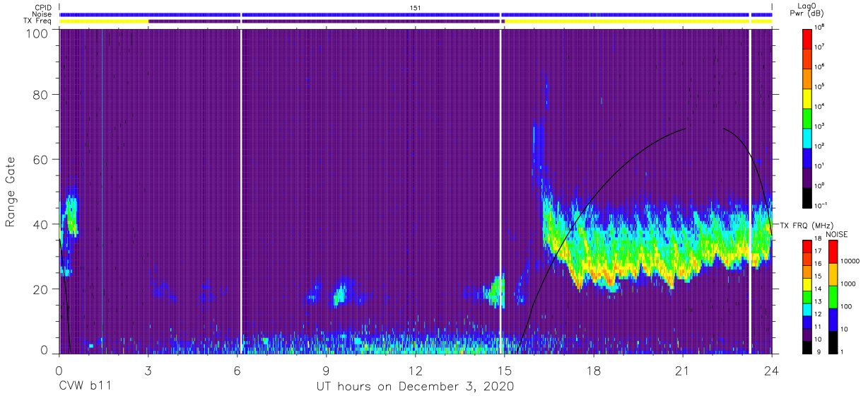Click the x-axis tick label 9

tap(327, 369)
